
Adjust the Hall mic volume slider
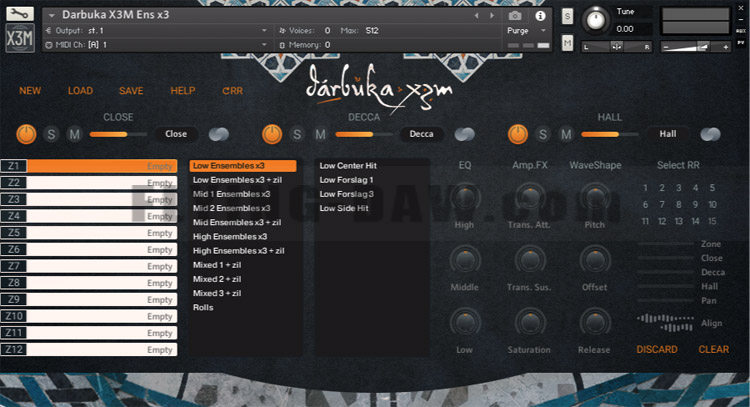[609, 134]
